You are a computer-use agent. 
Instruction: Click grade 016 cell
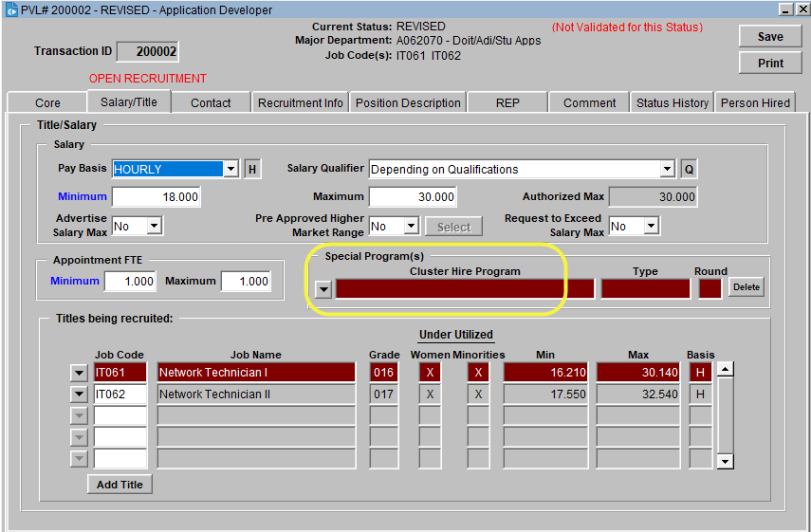pos(384,373)
